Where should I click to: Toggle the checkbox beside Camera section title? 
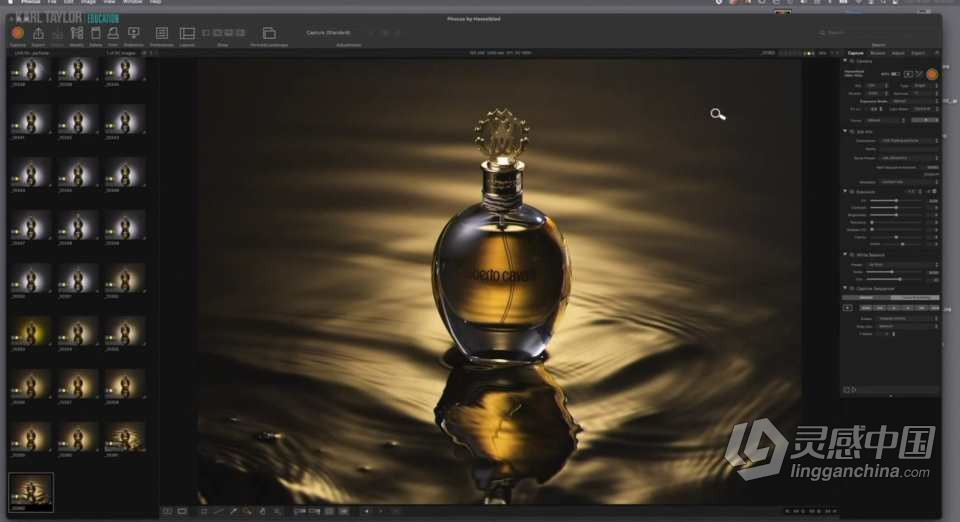[x=852, y=61]
